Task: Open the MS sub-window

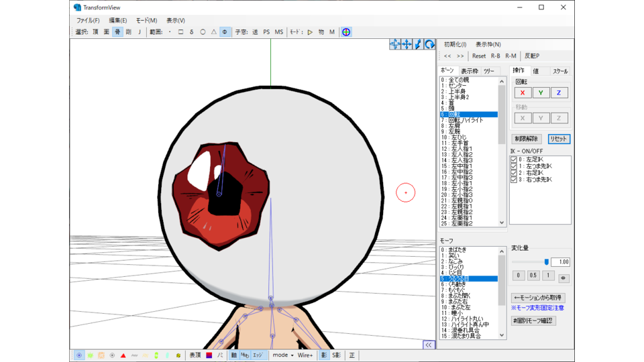Action: [x=279, y=32]
